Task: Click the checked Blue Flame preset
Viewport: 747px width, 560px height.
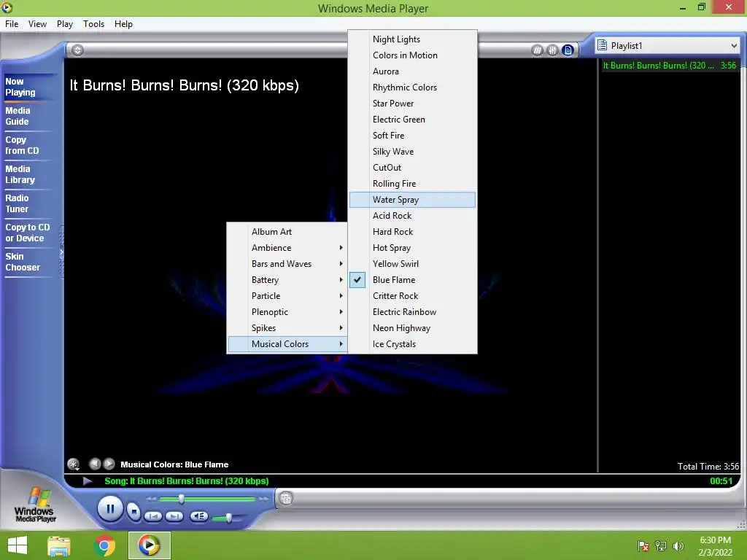Action: point(413,280)
